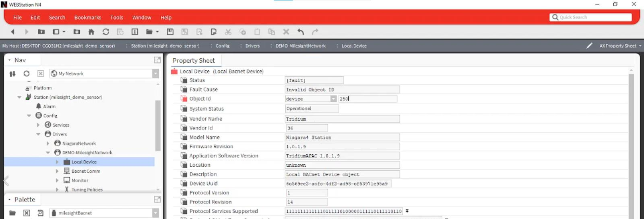
Task: Click the Nav tree close X icon
Action: pos(41,74)
